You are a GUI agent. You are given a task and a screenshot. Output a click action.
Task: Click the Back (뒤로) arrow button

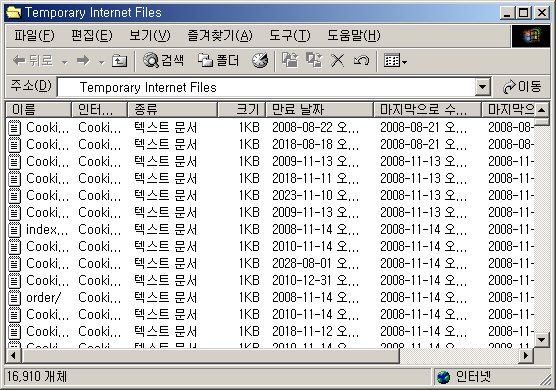tap(33, 61)
